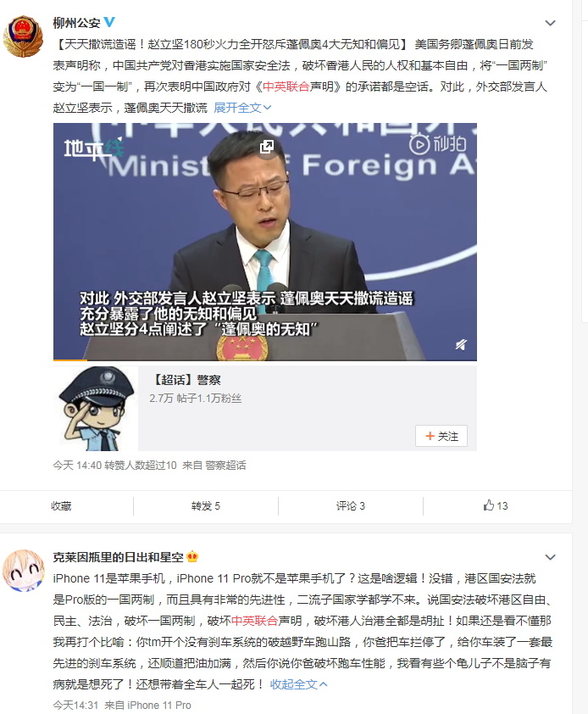This screenshot has width=588, height=714.
Task: Open 警察超话 source link
Action: point(225,465)
